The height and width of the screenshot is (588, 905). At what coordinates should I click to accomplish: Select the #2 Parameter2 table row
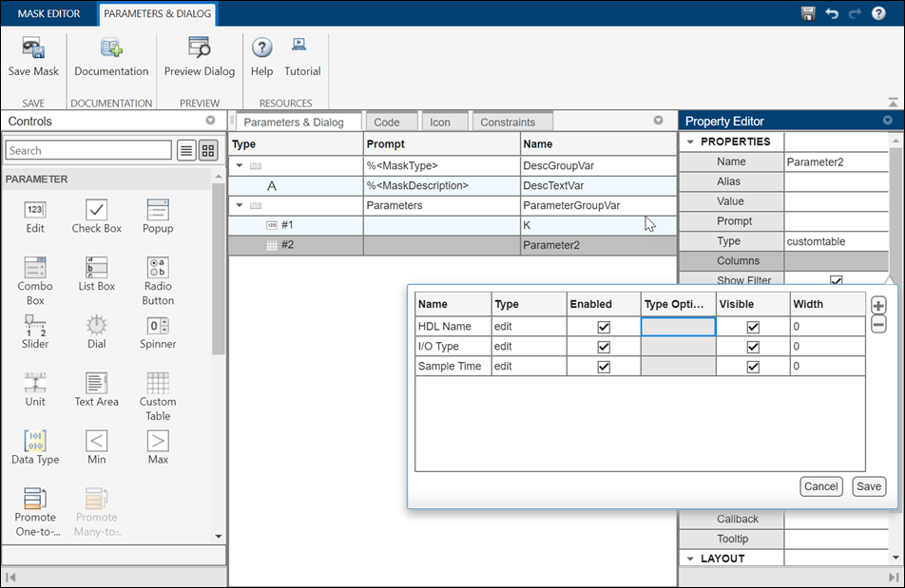(452, 245)
